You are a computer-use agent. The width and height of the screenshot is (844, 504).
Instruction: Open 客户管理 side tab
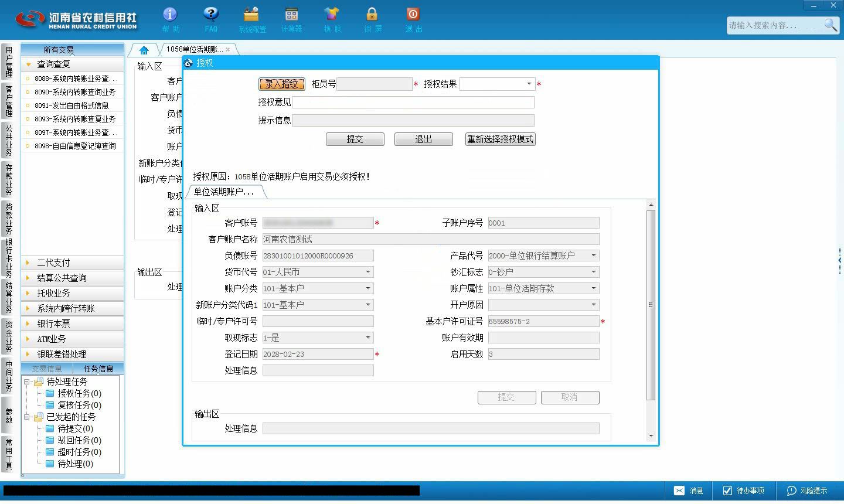pyautogui.click(x=9, y=101)
